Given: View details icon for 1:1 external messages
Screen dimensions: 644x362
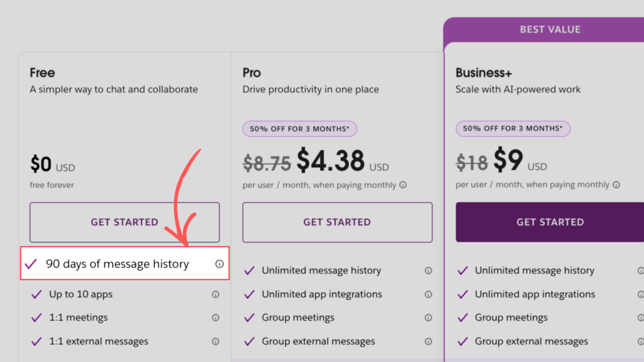Looking at the screenshot, I should coord(216,341).
